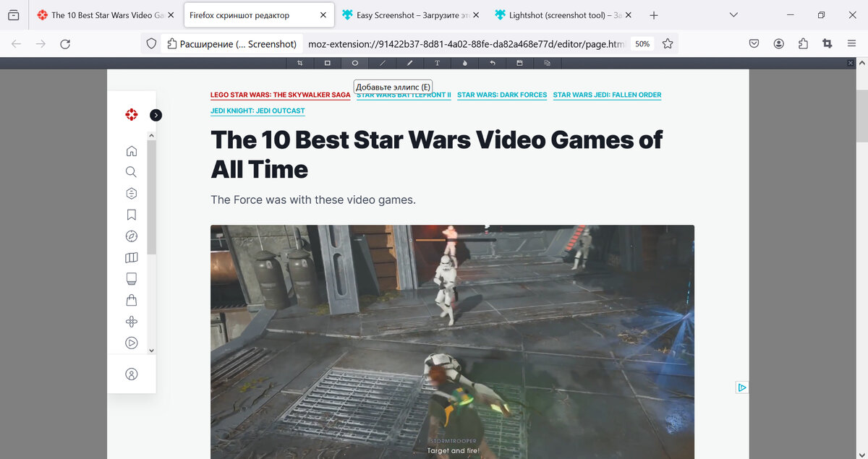Click the shield tracking protection icon
The width and height of the screenshot is (868, 459).
pyautogui.click(x=151, y=44)
